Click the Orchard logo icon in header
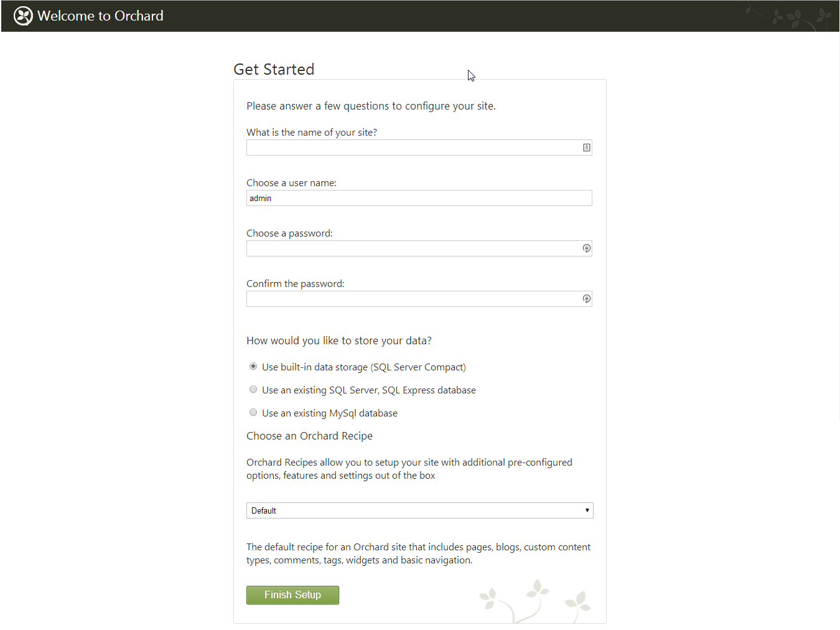 (x=23, y=16)
